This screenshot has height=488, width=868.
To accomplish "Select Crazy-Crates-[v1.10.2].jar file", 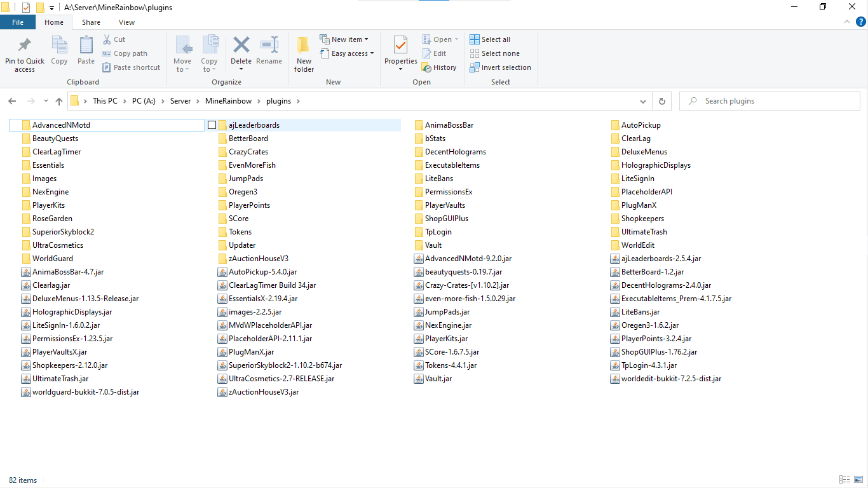I will 467,285.
